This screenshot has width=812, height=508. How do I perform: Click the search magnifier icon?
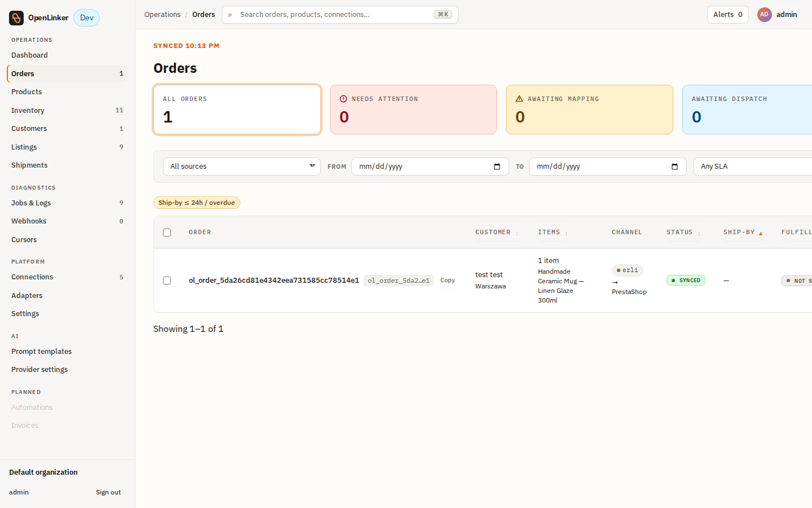[230, 15]
